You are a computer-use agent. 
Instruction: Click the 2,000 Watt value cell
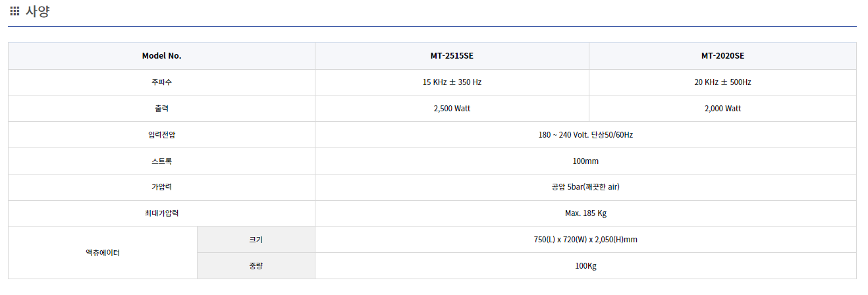click(722, 109)
